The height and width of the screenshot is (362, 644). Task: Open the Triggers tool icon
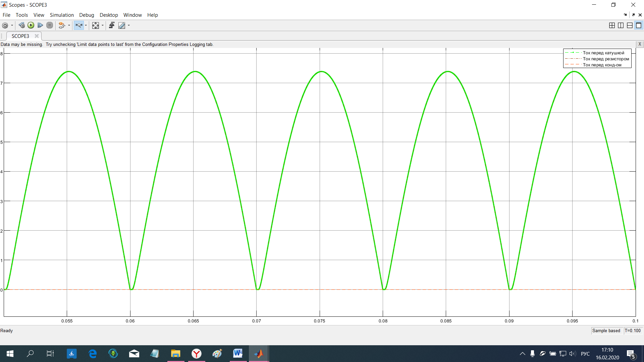tap(112, 25)
